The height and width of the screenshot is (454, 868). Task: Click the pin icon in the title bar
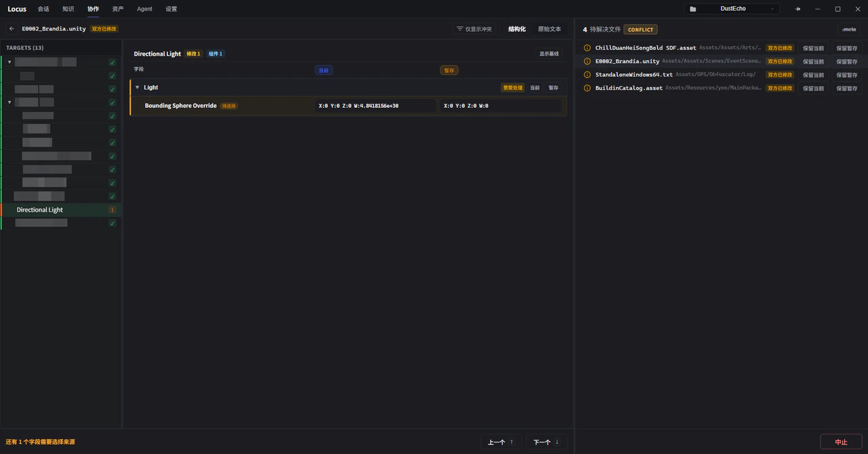coord(797,9)
